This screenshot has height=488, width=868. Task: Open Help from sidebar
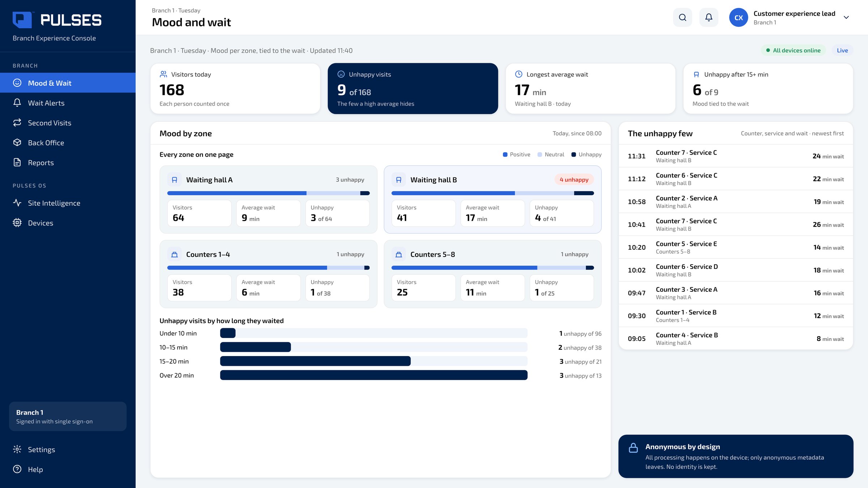[x=68, y=469]
